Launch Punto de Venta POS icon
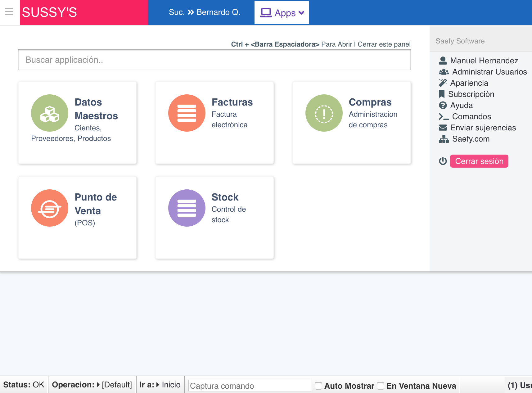532x393 pixels. (49, 208)
